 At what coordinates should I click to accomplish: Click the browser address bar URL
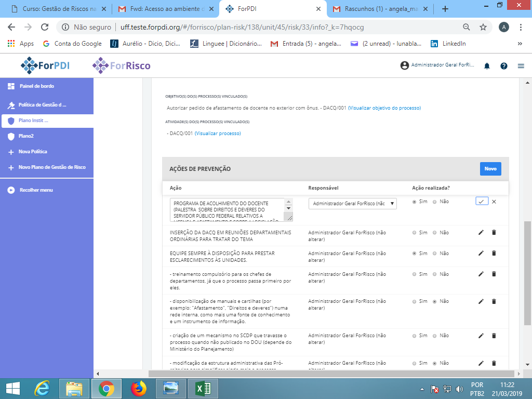pos(242,27)
